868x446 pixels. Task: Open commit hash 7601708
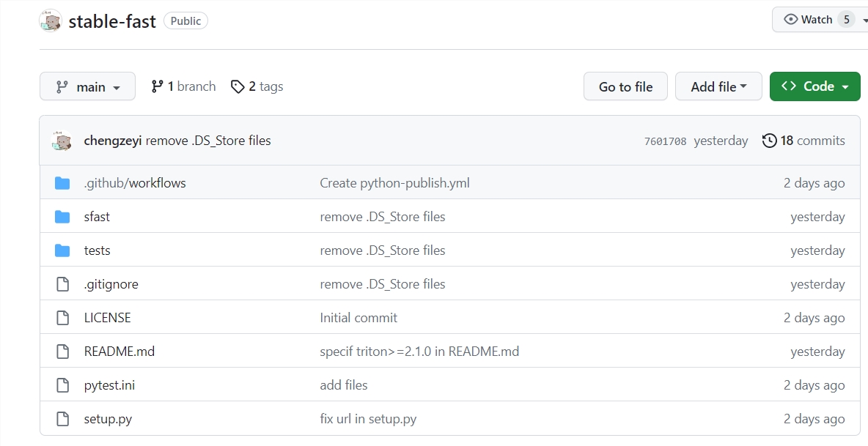coord(665,141)
